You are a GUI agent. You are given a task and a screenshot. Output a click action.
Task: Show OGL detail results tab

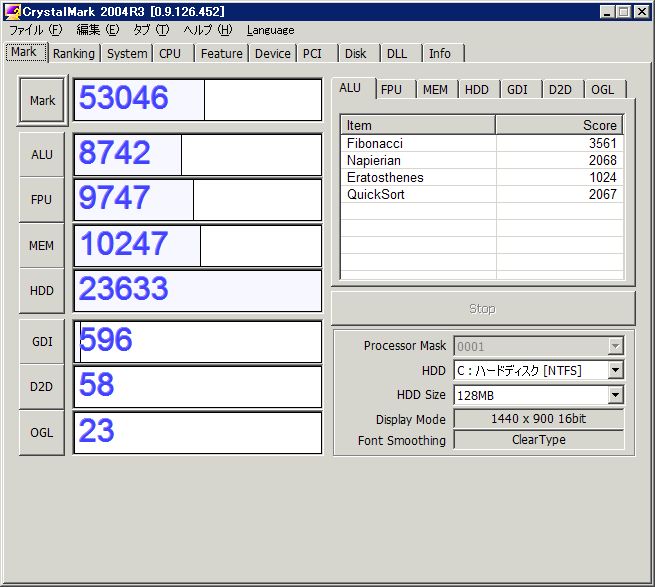point(605,89)
